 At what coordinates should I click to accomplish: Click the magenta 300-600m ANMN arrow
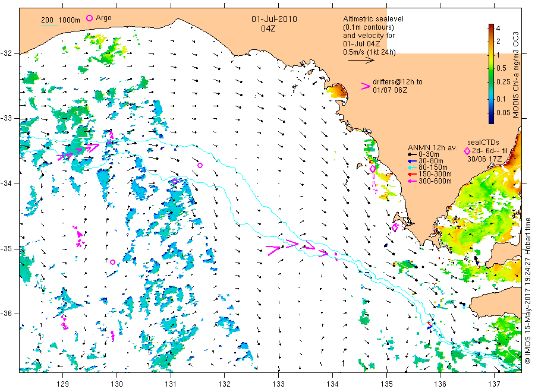(x=412, y=181)
